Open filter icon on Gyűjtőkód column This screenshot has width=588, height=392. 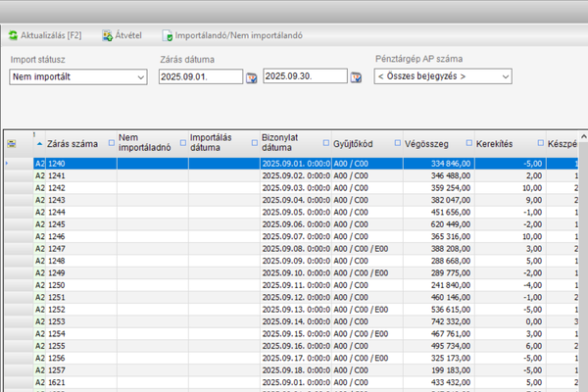(325, 143)
